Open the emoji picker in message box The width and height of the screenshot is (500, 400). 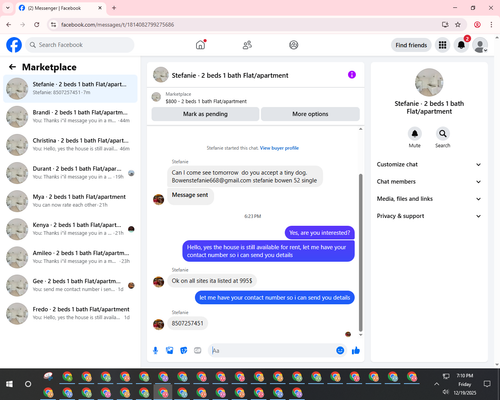tap(340, 350)
